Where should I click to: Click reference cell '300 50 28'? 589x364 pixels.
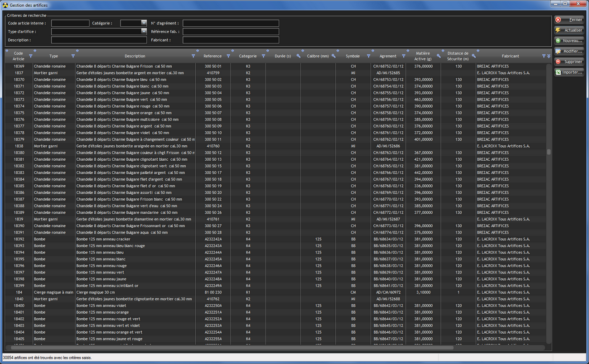coord(213,232)
